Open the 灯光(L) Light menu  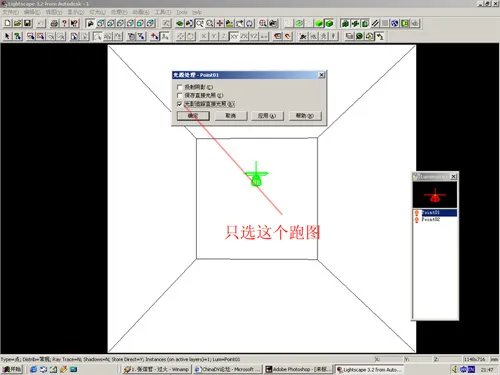point(97,12)
